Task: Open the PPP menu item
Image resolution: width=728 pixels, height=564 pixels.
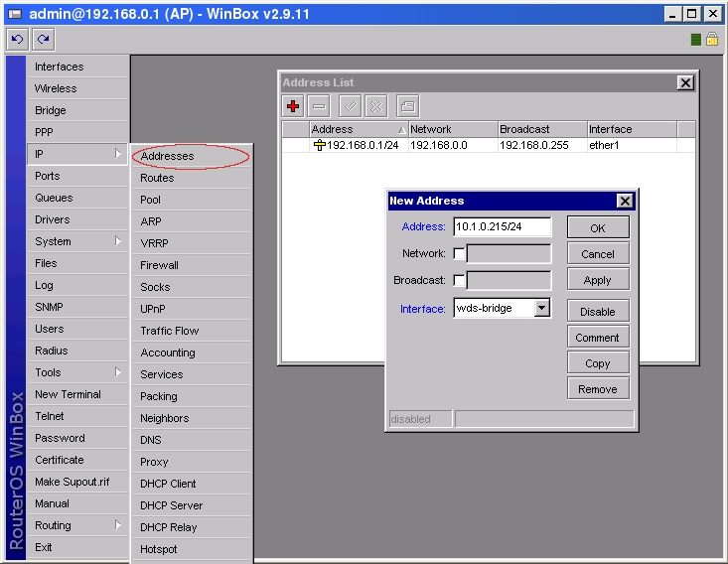Action: [x=77, y=132]
